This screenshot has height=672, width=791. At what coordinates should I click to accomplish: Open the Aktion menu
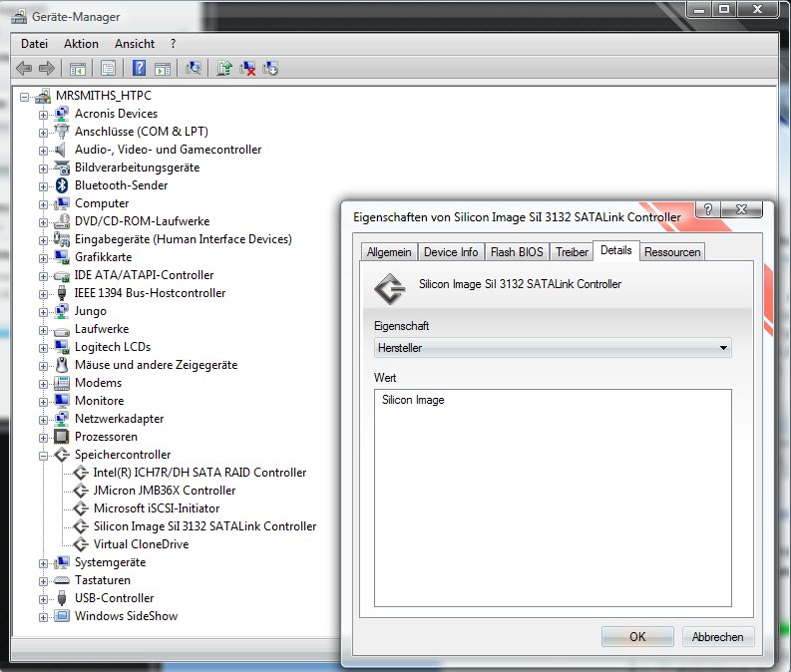(81, 44)
